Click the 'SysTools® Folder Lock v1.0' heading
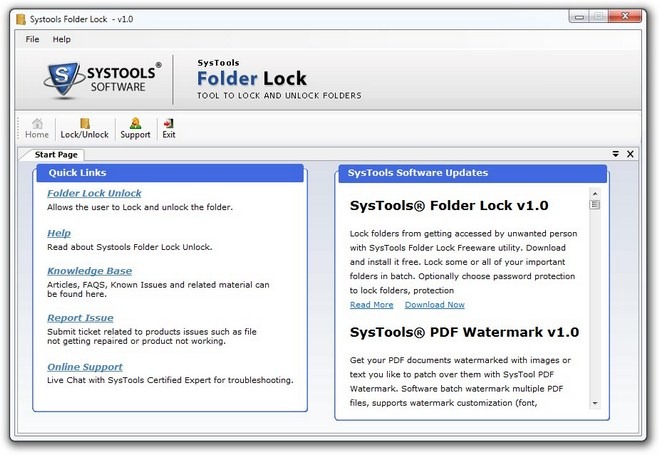Viewport: 660px width, 455px height. (449, 205)
